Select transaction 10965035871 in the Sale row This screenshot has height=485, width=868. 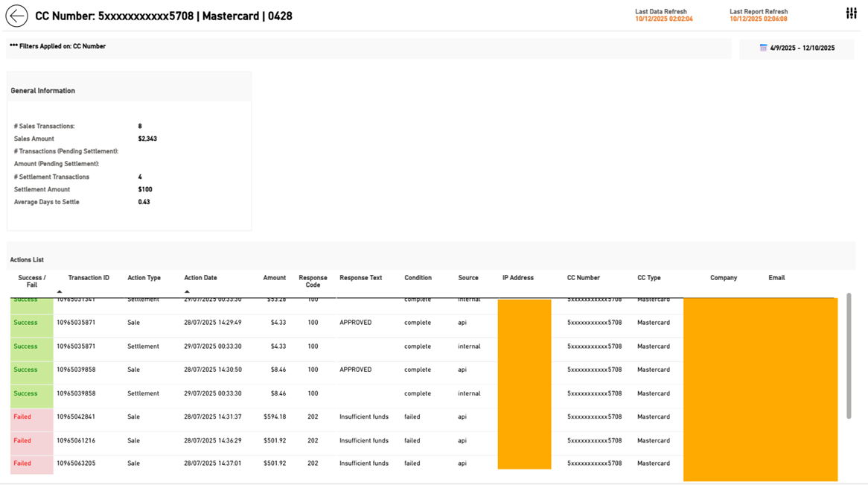pyautogui.click(x=76, y=323)
